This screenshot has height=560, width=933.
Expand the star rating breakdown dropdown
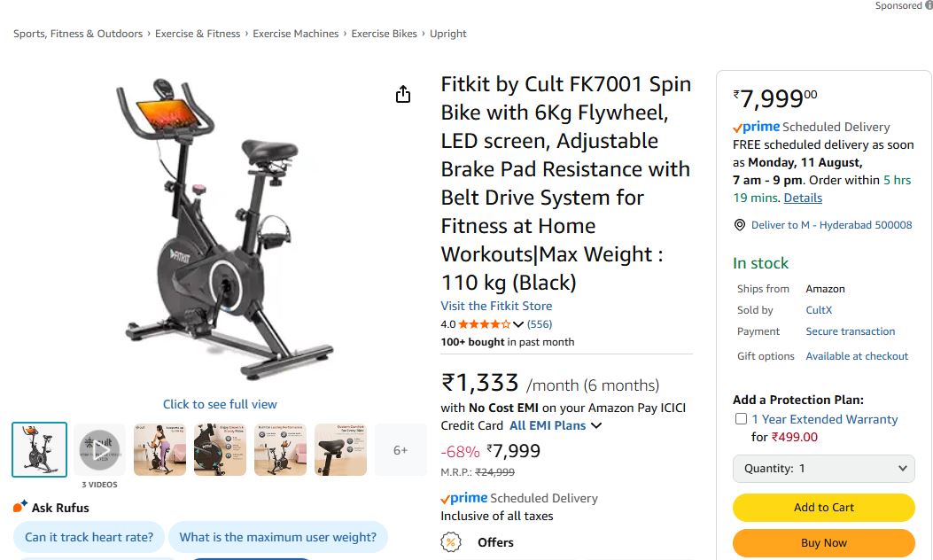[518, 323]
